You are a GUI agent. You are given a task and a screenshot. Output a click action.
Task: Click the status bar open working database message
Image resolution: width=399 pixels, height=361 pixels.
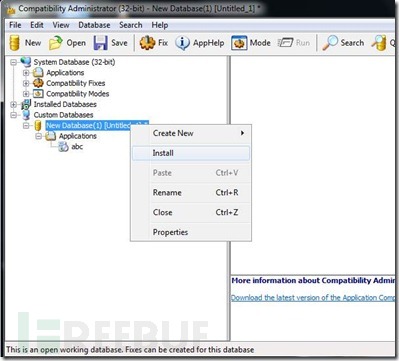(130, 350)
